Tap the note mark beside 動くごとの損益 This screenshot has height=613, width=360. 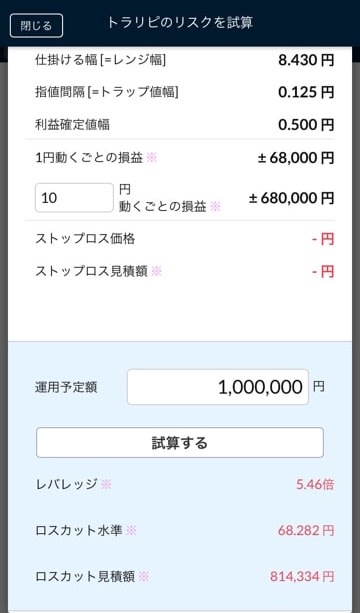click(215, 206)
